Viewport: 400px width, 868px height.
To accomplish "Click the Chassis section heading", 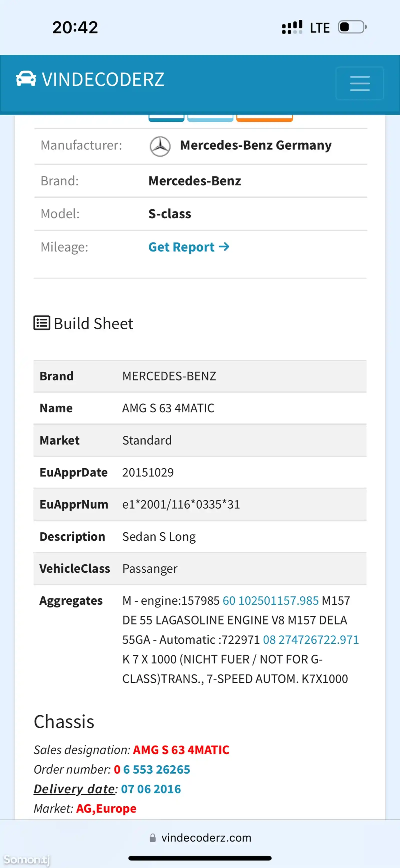I will pos(64,721).
